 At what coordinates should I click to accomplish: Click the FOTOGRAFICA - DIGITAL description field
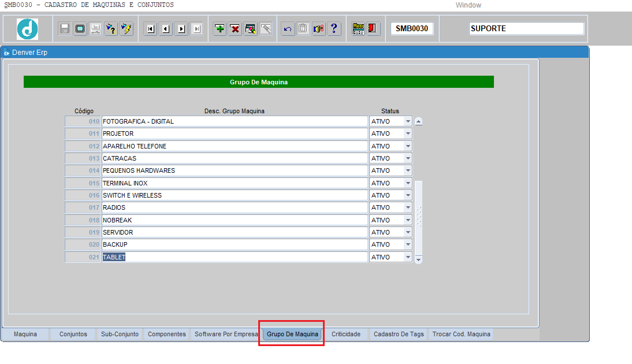(235, 121)
